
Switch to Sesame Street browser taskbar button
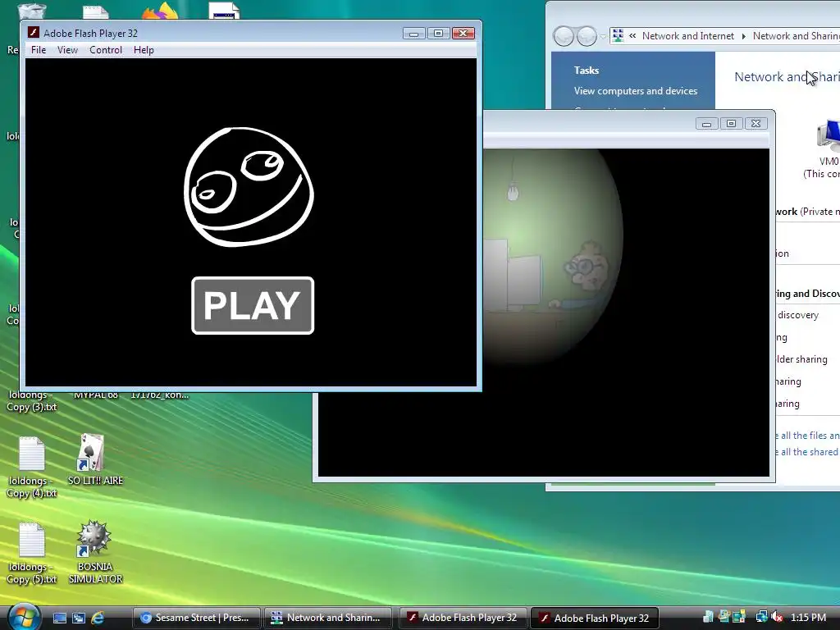(197, 618)
